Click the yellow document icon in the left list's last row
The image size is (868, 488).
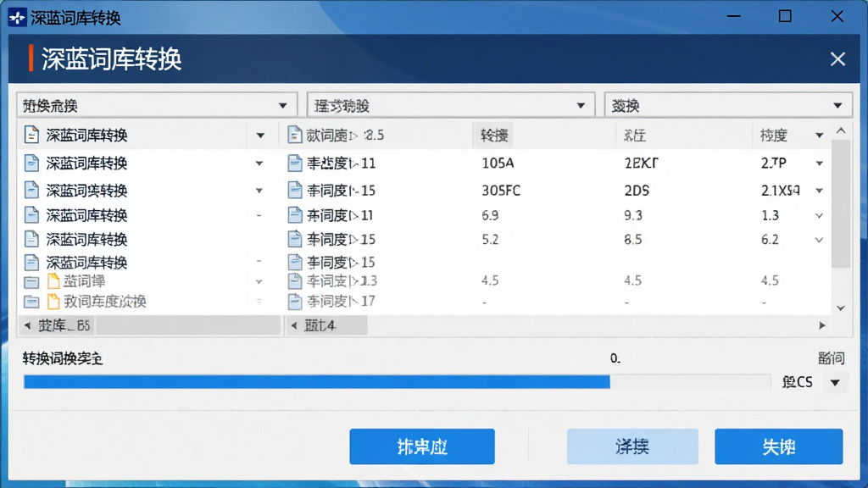53,302
